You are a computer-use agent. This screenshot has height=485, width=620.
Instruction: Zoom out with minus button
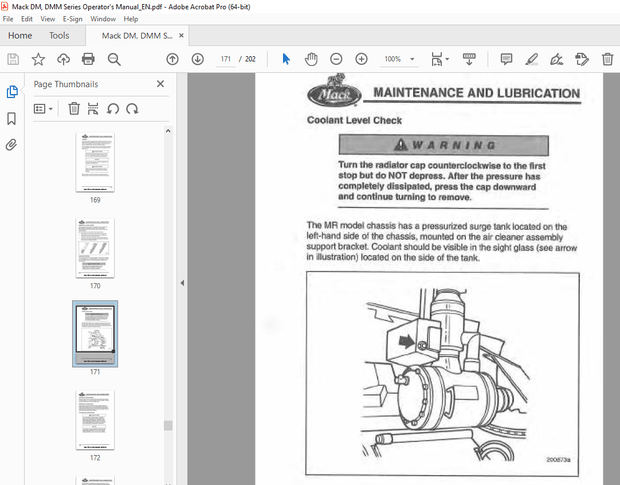336,59
